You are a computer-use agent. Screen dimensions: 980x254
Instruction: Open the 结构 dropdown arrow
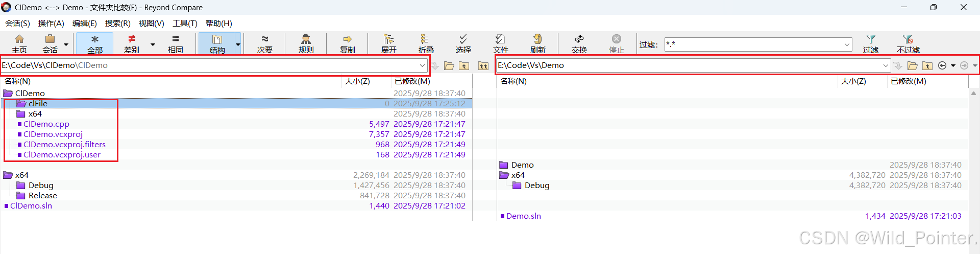tap(238, 44)
